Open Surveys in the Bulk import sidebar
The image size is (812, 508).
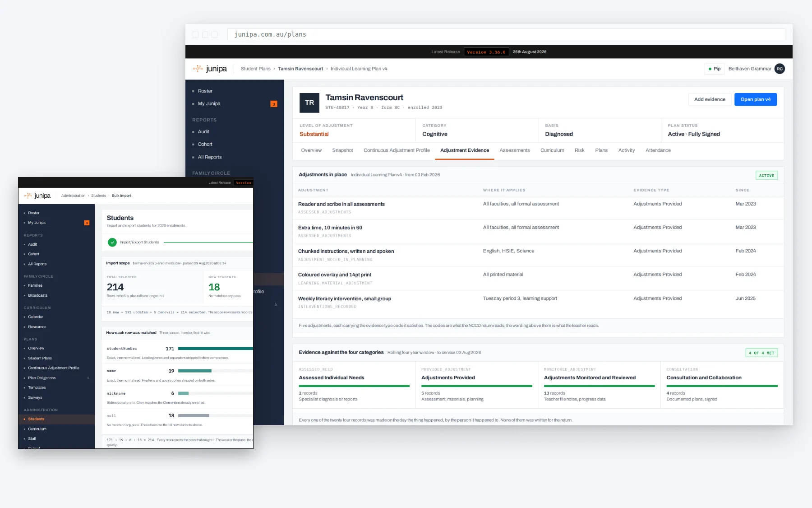[35, 397]
